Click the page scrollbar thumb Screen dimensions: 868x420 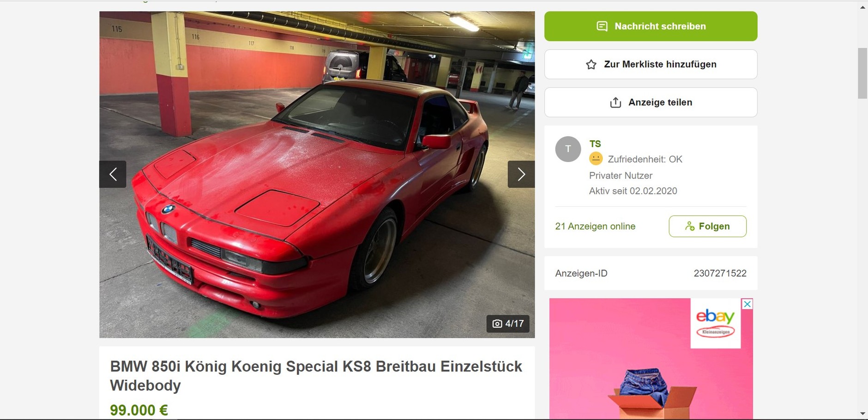click(862, 73)
